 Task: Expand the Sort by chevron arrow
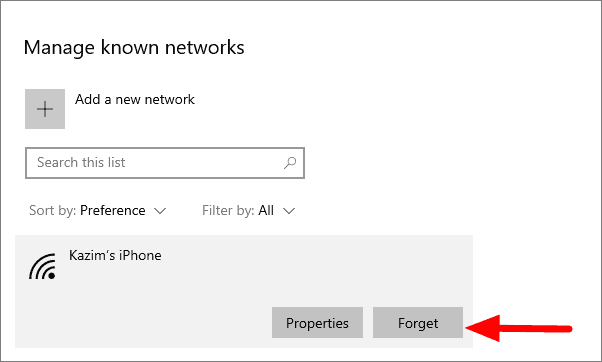coord(160,211)
